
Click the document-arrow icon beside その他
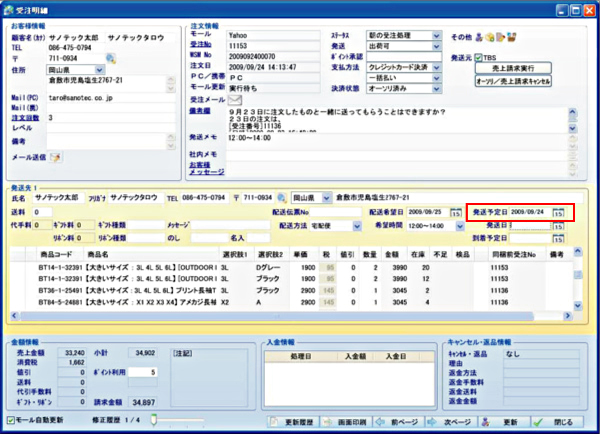(x=501, y=37)
